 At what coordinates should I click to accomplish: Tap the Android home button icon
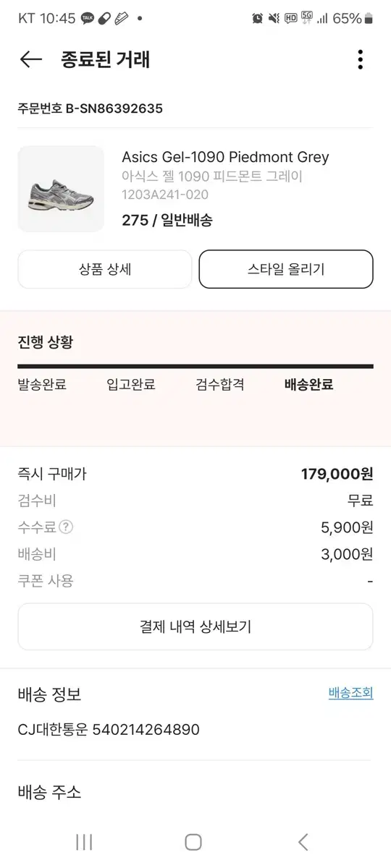pos(193,842)
